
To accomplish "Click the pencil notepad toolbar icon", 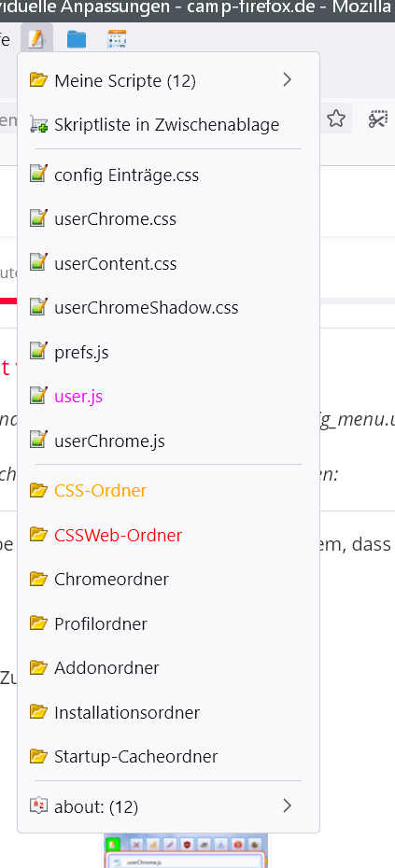I will [x=36, y=39].
